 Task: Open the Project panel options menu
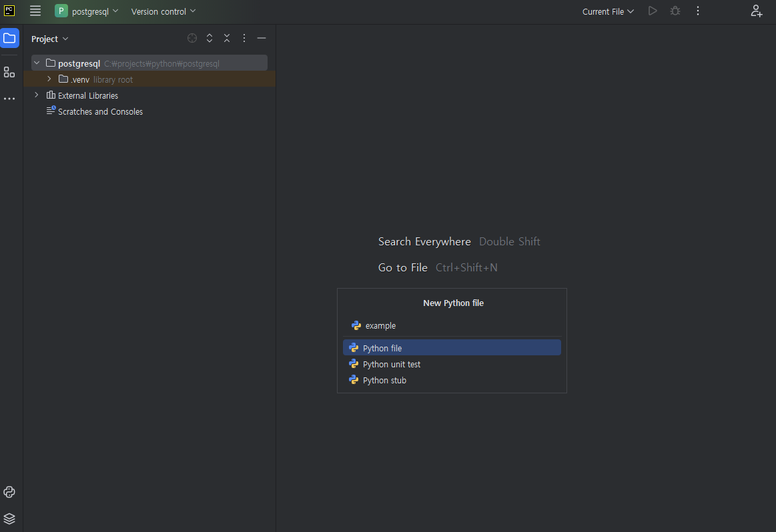coord(244,38)
